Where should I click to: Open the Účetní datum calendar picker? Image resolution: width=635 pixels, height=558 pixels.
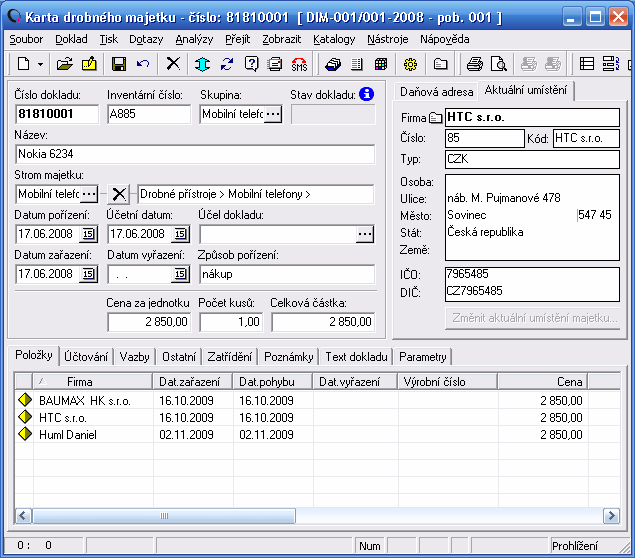coord(180,234)
